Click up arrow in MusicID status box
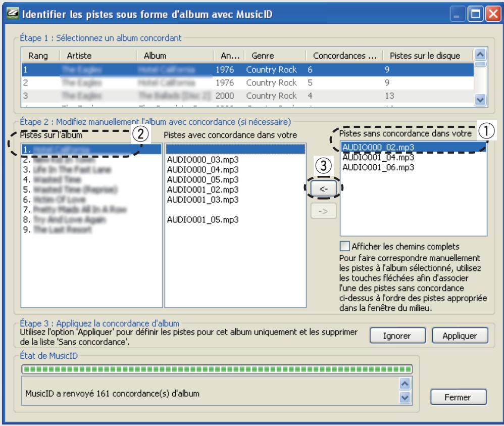This screenshot has height=426, width=504. [x=405, y=384]
